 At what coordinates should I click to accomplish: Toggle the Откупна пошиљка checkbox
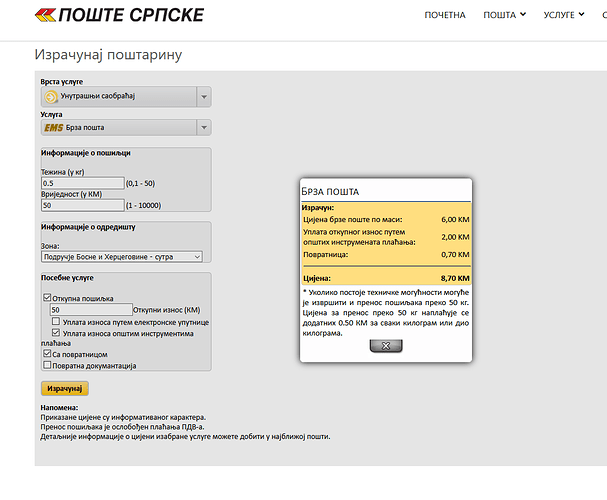coord(47,298)
